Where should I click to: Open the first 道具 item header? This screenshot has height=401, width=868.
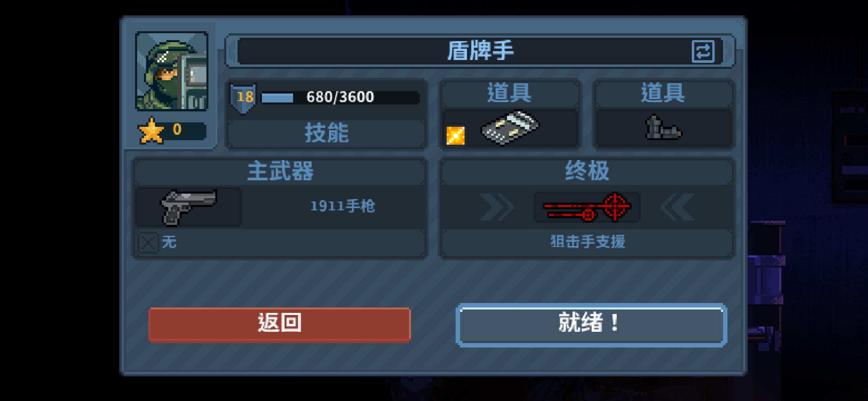coord(510,93)
